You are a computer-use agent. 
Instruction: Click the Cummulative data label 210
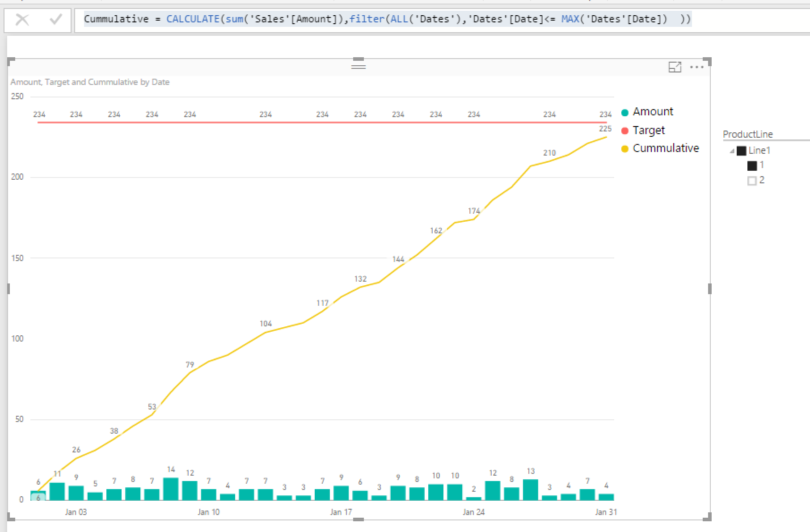(549, 153)
